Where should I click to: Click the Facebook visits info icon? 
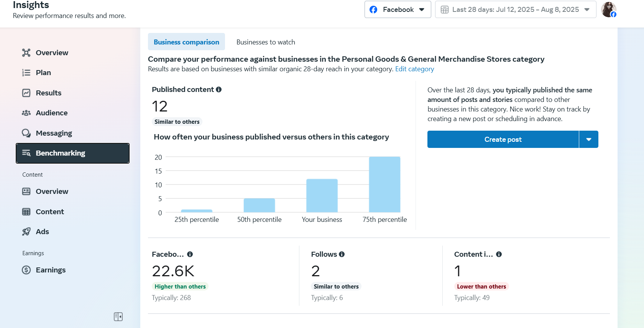coord(190,254)
